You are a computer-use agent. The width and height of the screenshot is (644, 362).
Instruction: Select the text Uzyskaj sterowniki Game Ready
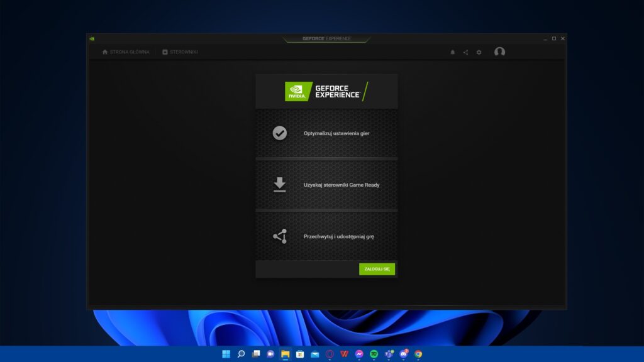pyautogui.click(x=341, y=185)
